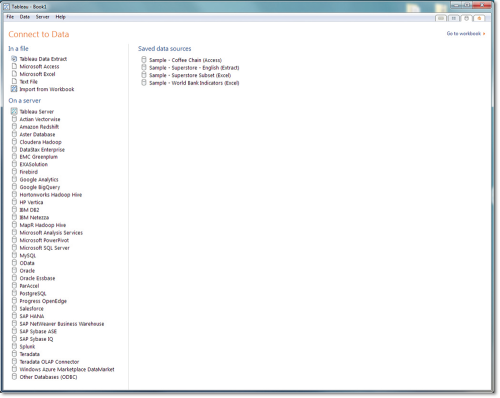Screen dimensions: 500x398
Task: Choose Oracle Essbase
Action: pos(37,278)
